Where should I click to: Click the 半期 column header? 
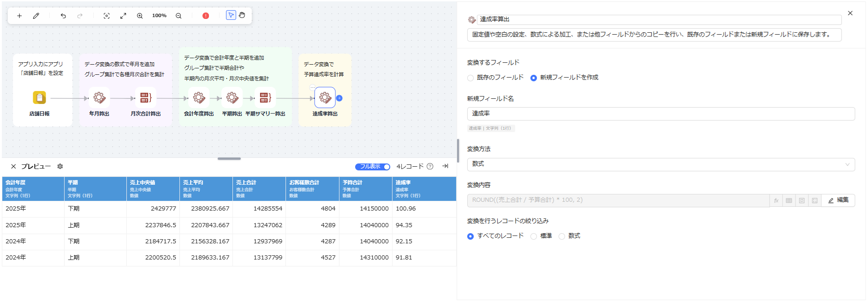click(x=95, y=189)
